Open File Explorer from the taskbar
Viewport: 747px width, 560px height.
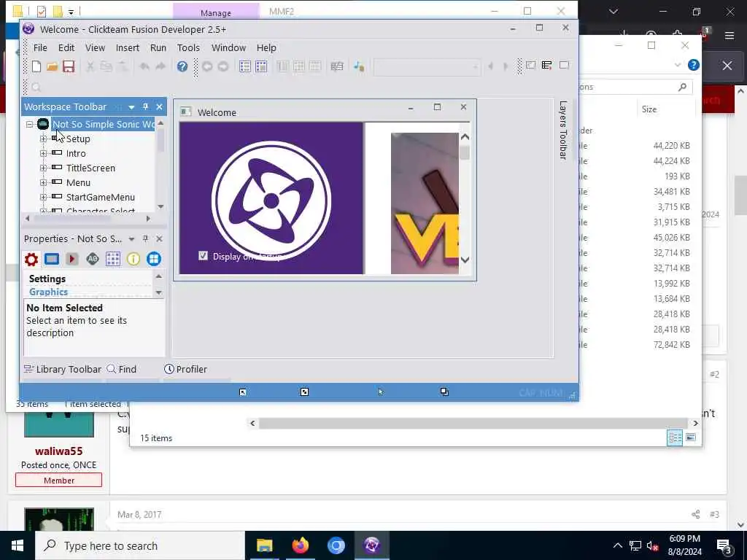[264, 545]
